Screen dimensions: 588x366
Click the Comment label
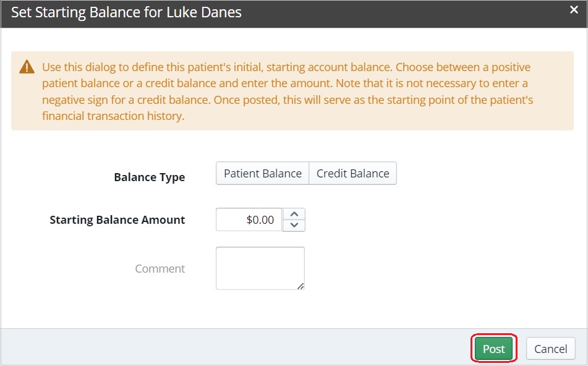click(x=160, y=268)
